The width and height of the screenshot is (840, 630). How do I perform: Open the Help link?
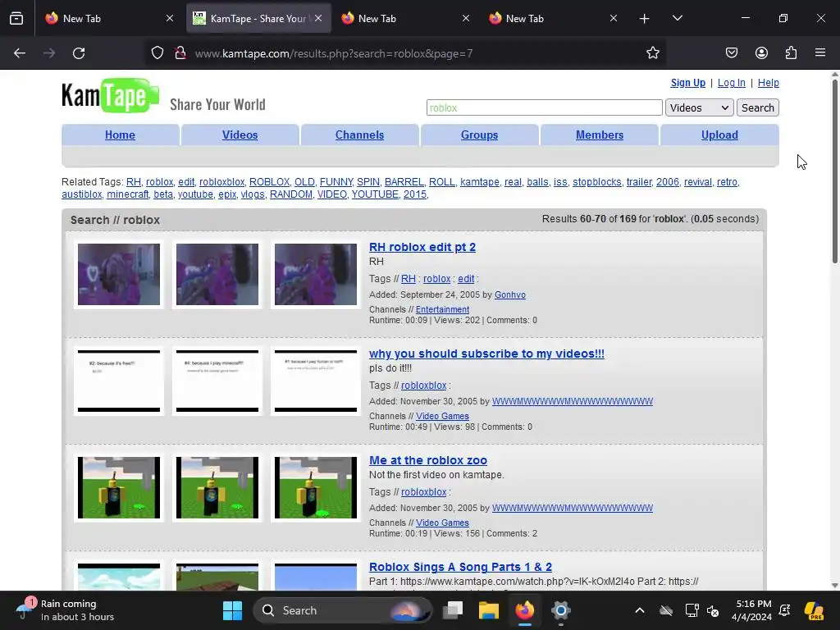pyautogui.click(x=768, y=83)
